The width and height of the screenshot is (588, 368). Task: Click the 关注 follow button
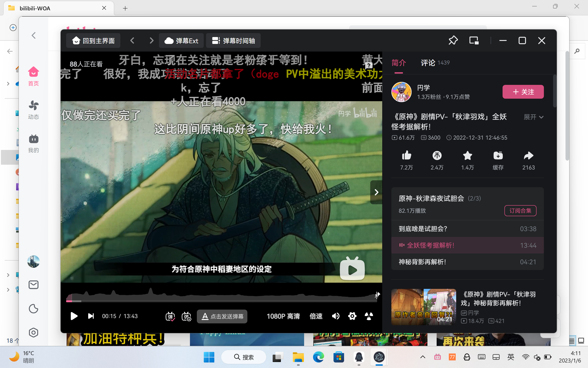[523, 92]
